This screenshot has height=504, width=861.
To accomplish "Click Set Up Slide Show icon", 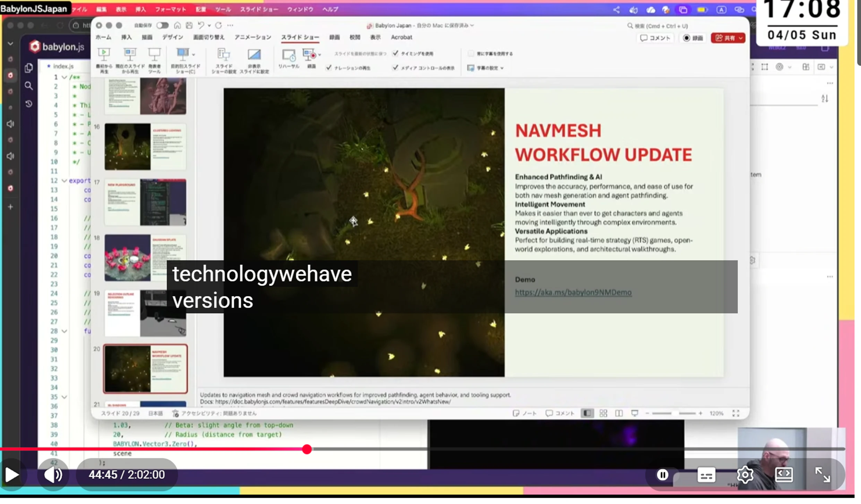I will point(224,54).
